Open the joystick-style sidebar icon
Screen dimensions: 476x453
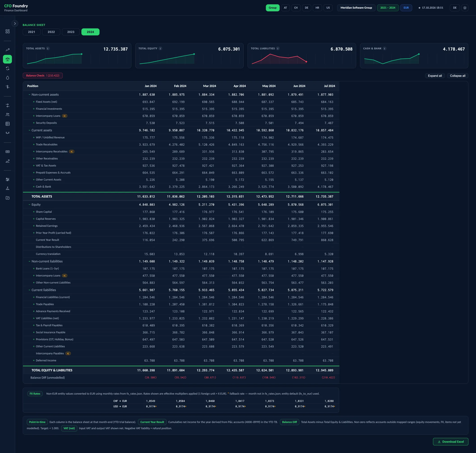[7, 188]
